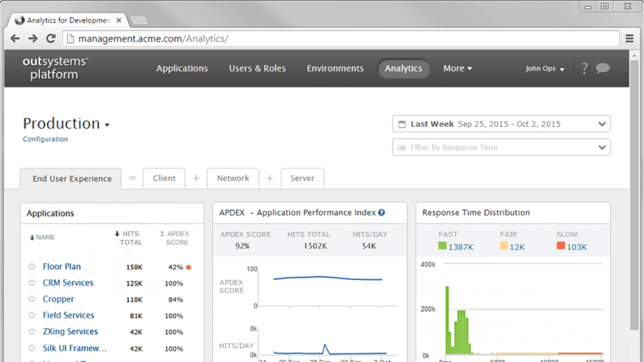Click the Slow count 103K

(577, 247)
